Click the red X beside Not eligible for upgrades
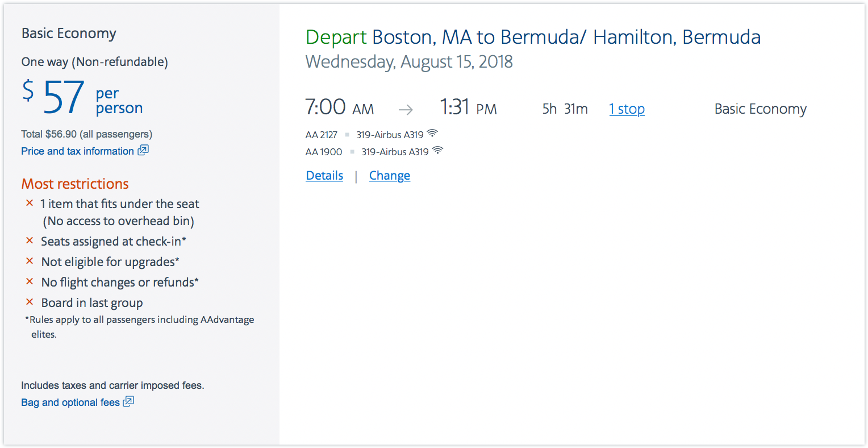Image resolution: width=868 pixels, height=448 pixels. click(x=30, y=262)
